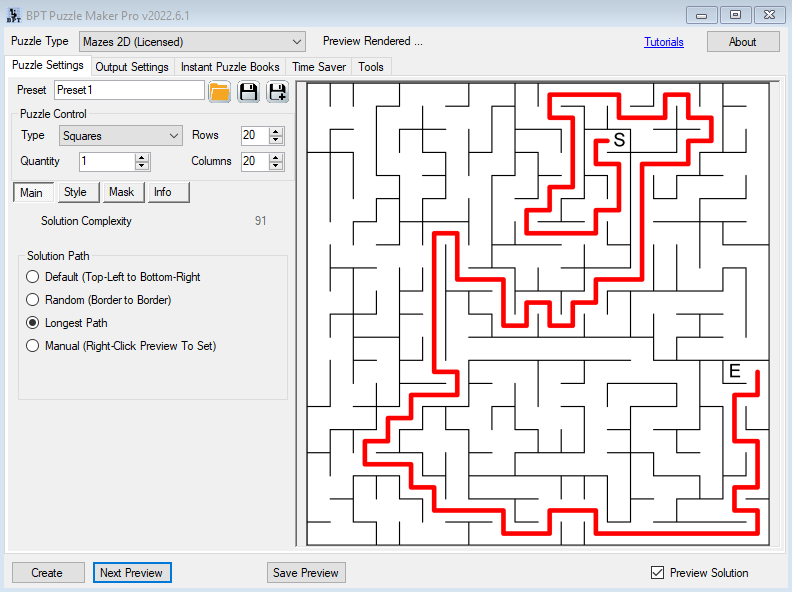Viewport: 792px width, 592px height.
Task: Open preset folder icon
Action: (x=219, y=91)
